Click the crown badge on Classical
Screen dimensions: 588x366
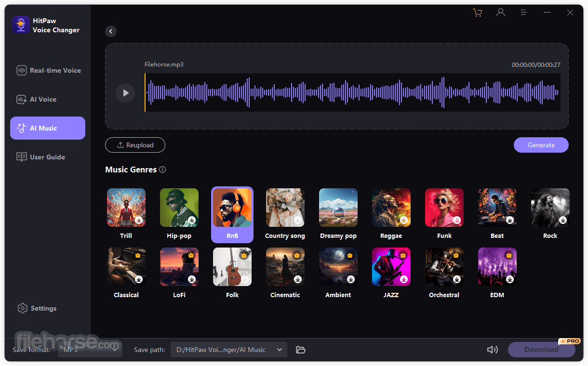[138, 255]
